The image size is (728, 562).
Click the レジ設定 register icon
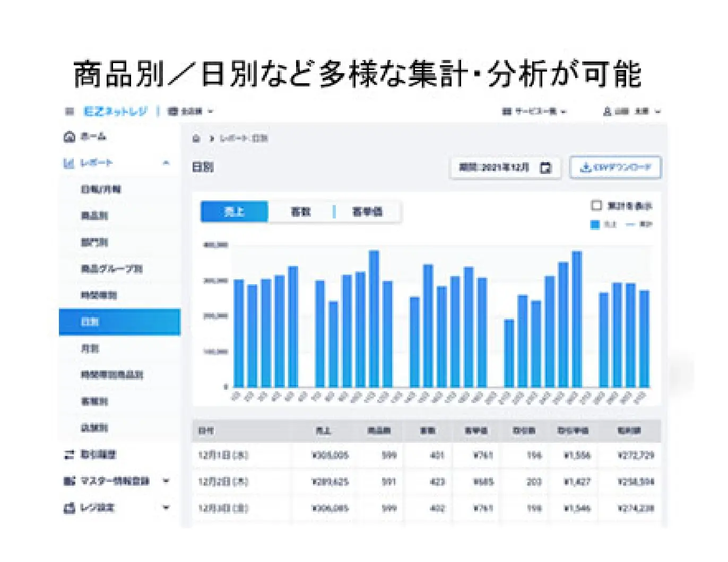[69, 508]
